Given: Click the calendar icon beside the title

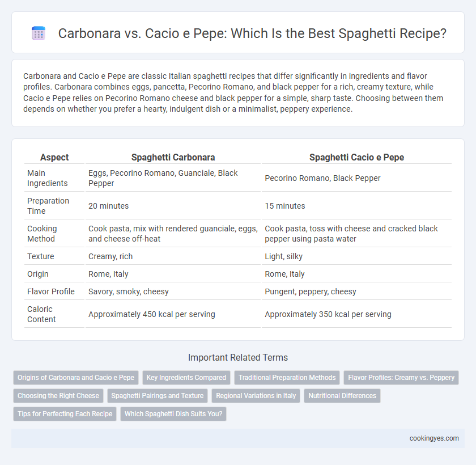Looking at the screenshot, I should click(x=39, y=33).
